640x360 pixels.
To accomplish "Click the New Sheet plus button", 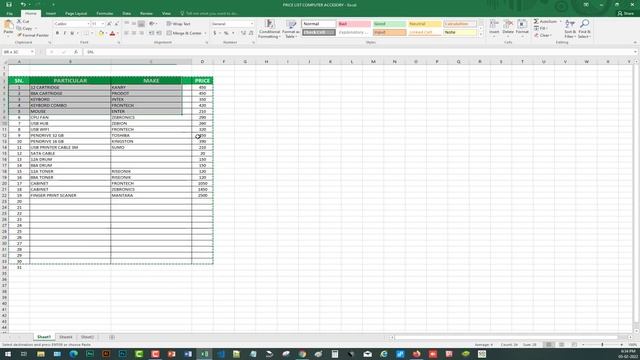I will [112, 337].
